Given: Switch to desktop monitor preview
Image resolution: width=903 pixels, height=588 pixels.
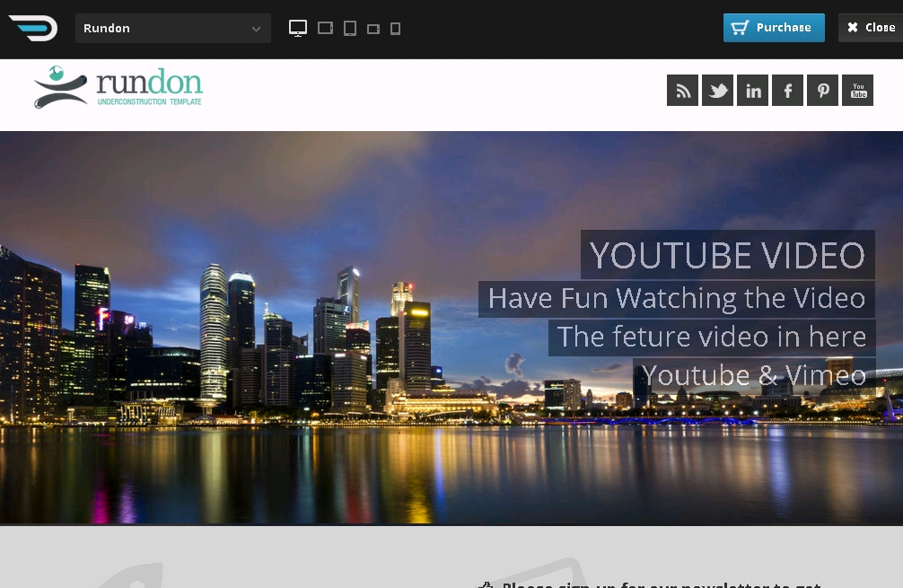Looking at the screenshot, I should pos(298,29).
